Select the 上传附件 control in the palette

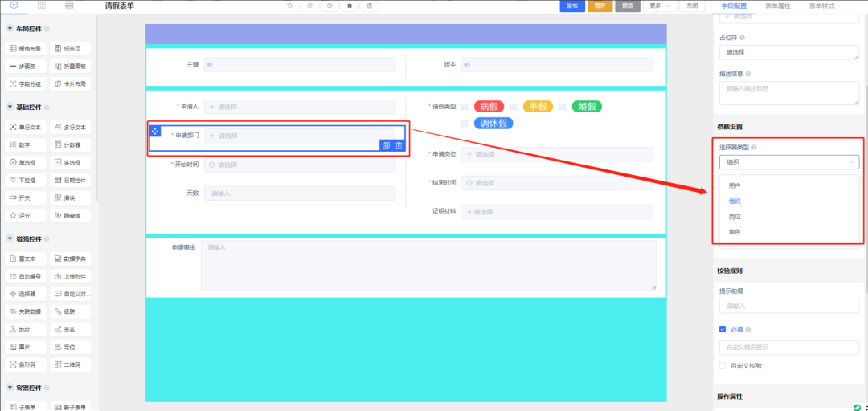(70, 276)
